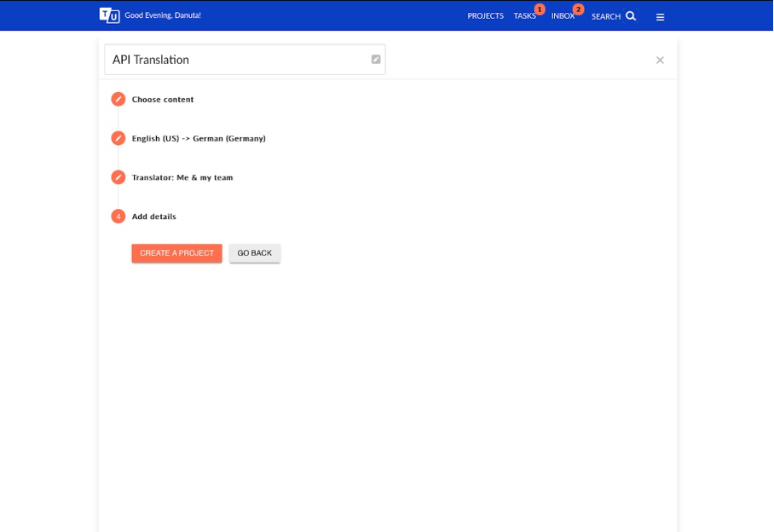Close the project wizard with X
The image size is (774, 532).
point(660,61)
